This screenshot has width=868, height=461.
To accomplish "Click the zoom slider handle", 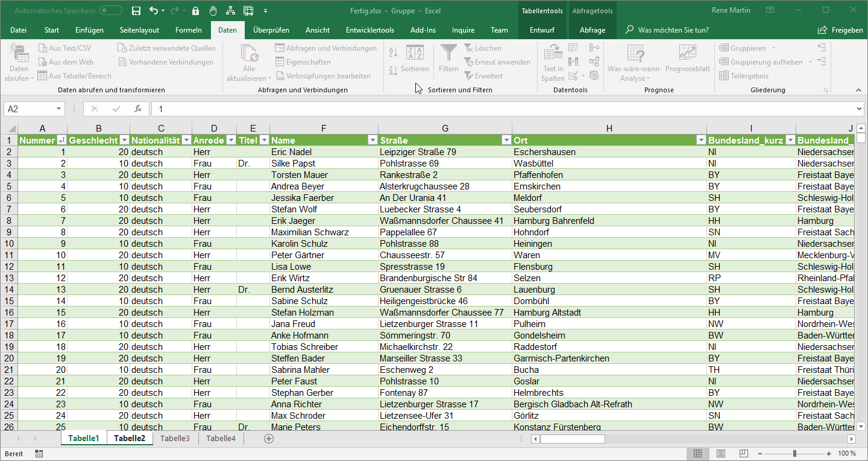I will 794,453.
